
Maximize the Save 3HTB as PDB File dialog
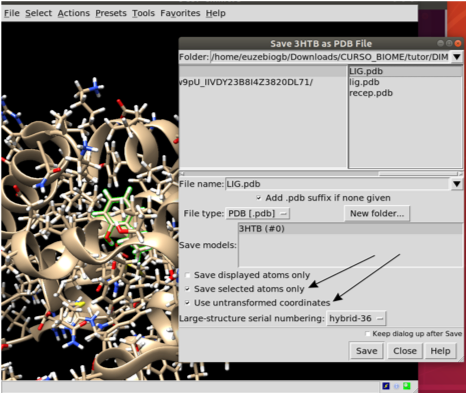click(x=449, y=43)
